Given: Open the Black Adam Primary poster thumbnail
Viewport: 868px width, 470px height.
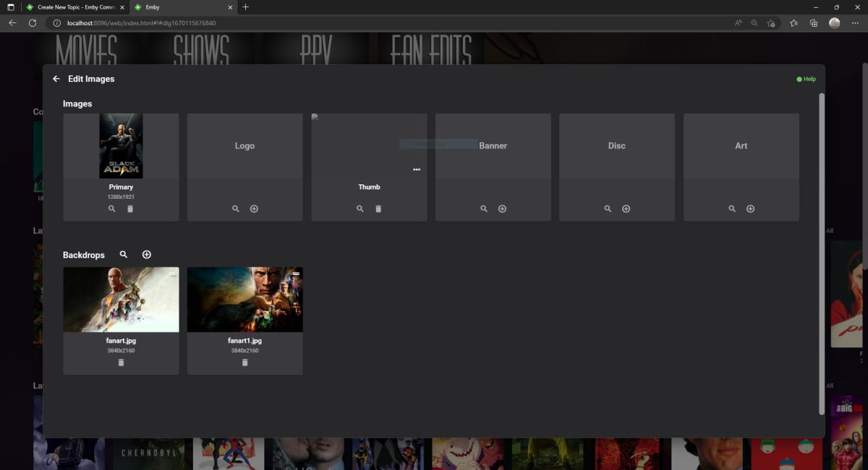Looking at the screenshot, I should point(121,145).
